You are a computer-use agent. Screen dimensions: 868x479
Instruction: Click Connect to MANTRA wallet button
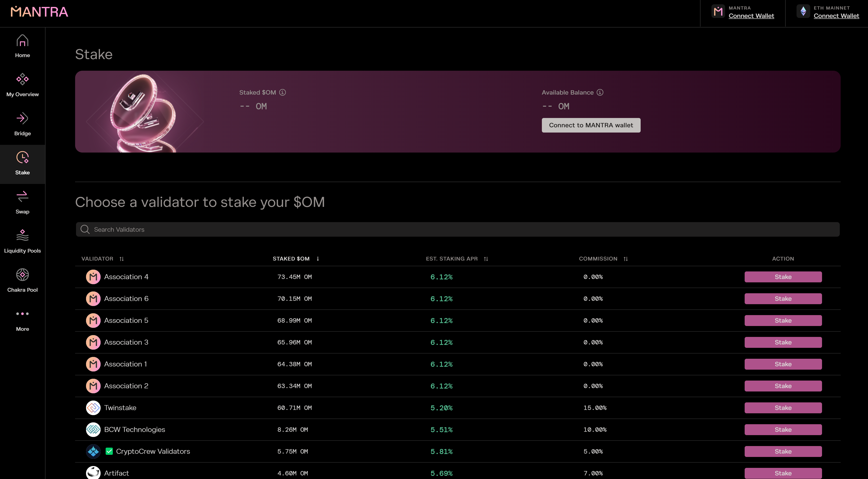pos(591,125)
